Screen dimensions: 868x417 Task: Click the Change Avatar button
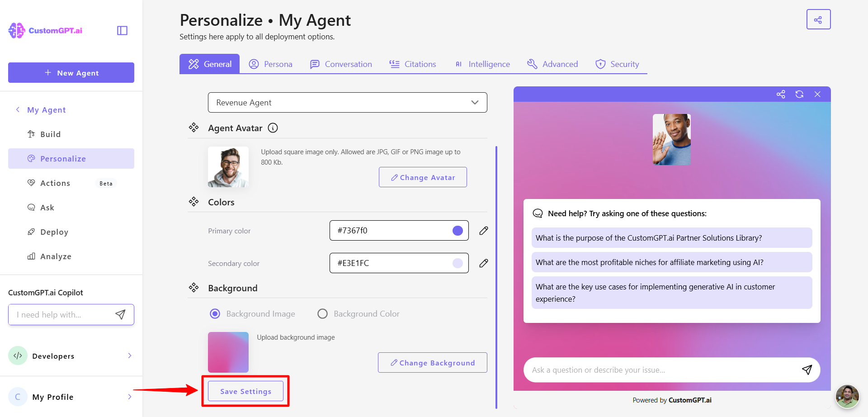(423, 177)
